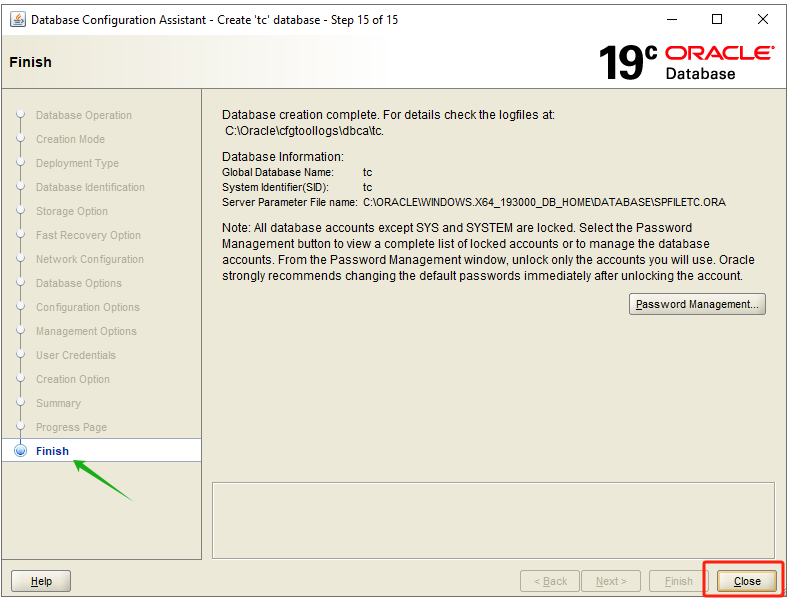
Task: Click the Close button
Action: point(747,581)
